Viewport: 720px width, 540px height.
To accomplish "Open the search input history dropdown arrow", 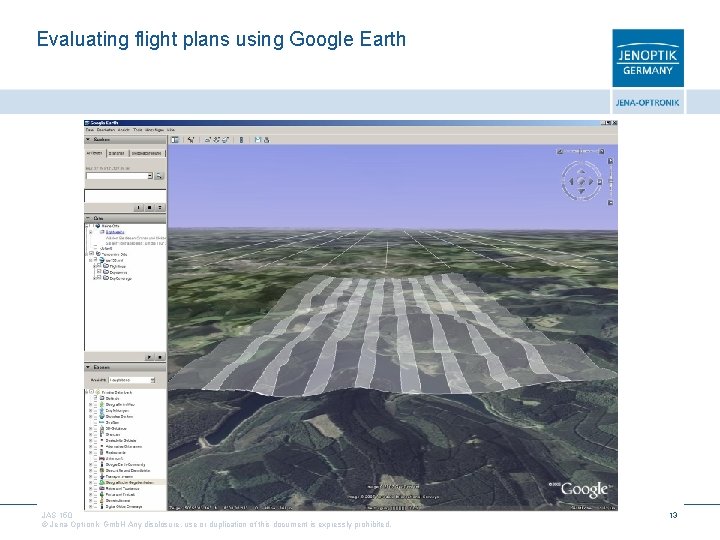I will tap(150, 176).
